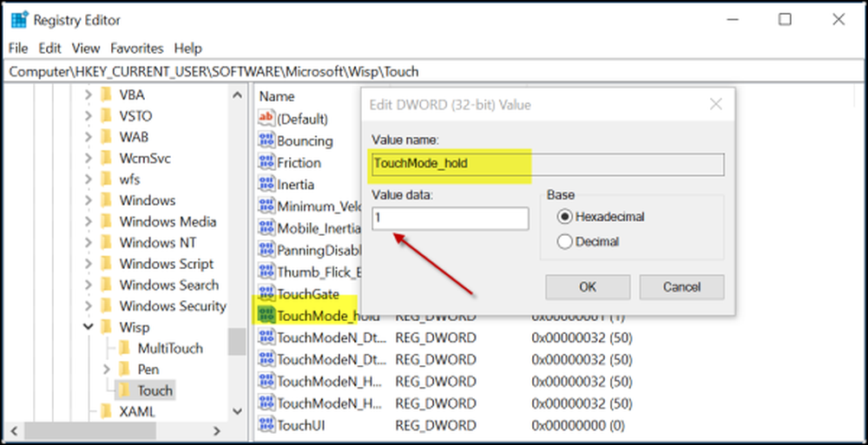Click the TouchUI DWORD icon
The height and width of the screenshot is (445, 868).
[266, 425]
